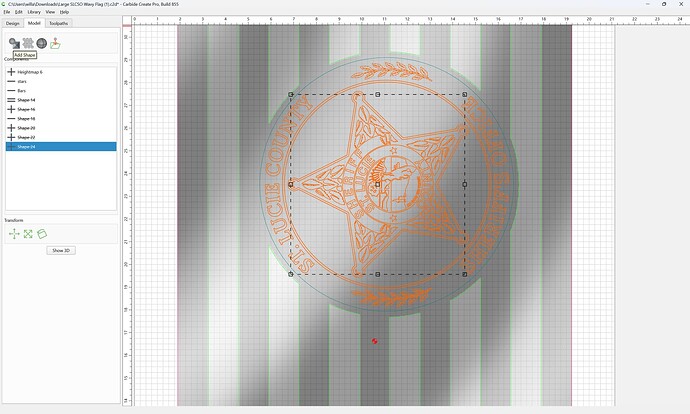This screenshot has height=414, width=690.
Task: Select the Shape 20 component
Action: click(61, 128)
